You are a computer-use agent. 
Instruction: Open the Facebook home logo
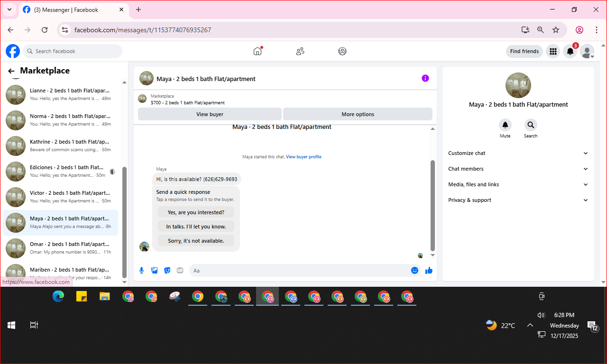[13, 51]
